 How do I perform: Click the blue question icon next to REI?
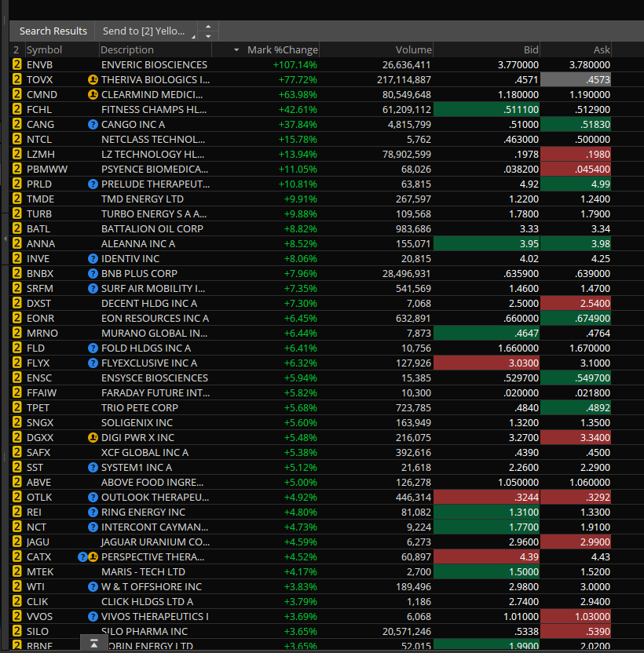93,512
